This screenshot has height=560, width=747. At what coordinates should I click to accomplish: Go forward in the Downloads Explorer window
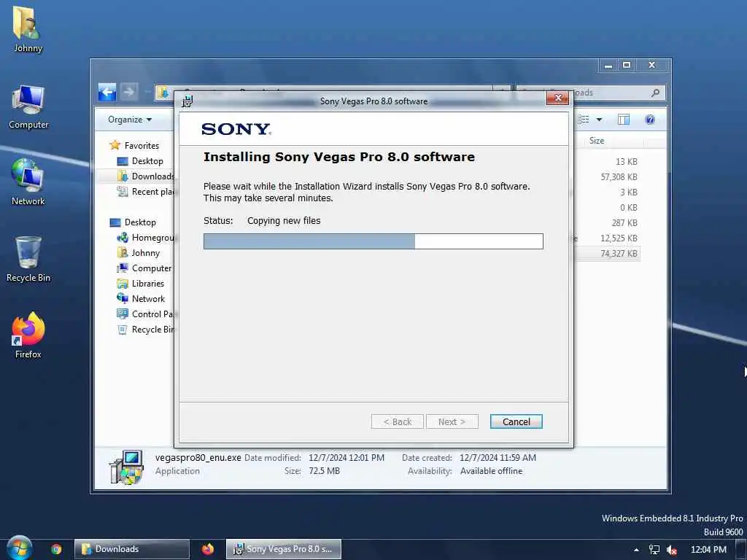pyautogui.click(x=128, y=91)
